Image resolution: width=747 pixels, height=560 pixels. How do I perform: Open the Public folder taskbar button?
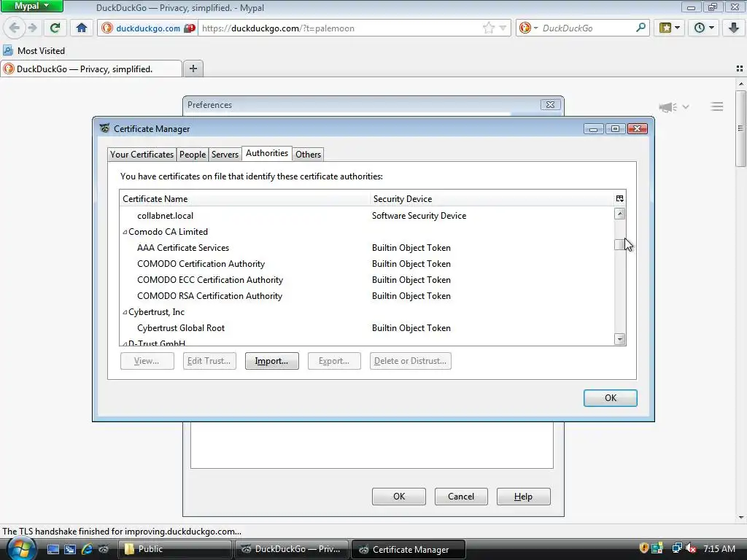click(x=174, y=549)
